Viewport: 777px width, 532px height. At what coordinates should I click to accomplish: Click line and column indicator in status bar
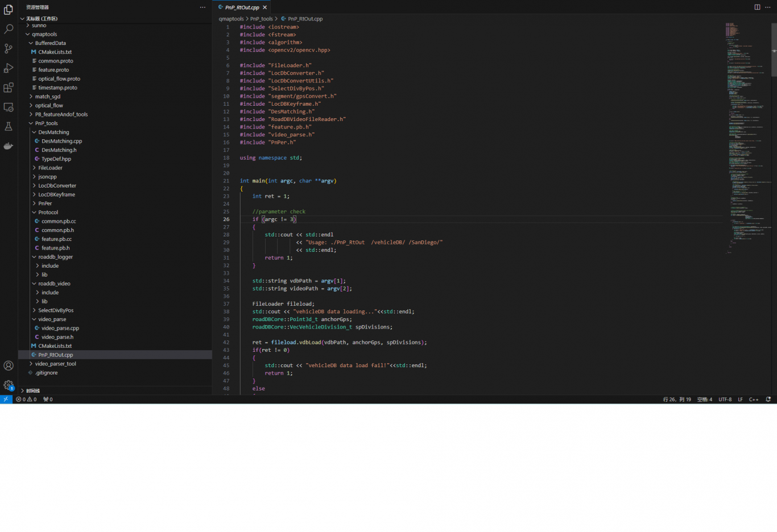(x=677, y=400)
